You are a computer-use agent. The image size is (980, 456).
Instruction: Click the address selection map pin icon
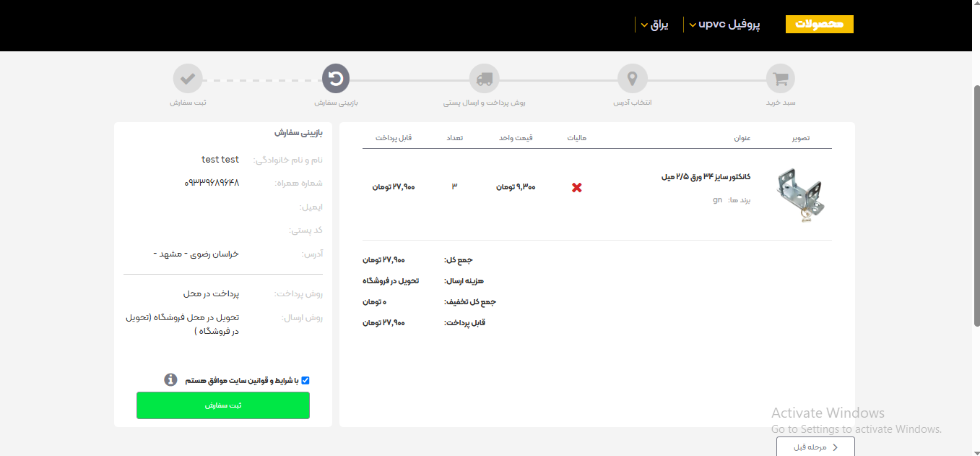point(632,78)
